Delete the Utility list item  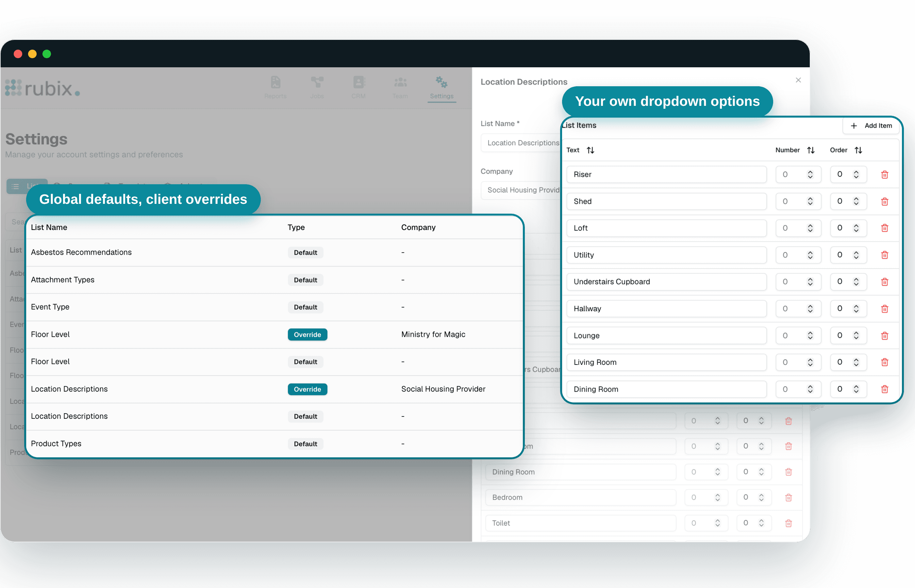(x=885, y=255)
